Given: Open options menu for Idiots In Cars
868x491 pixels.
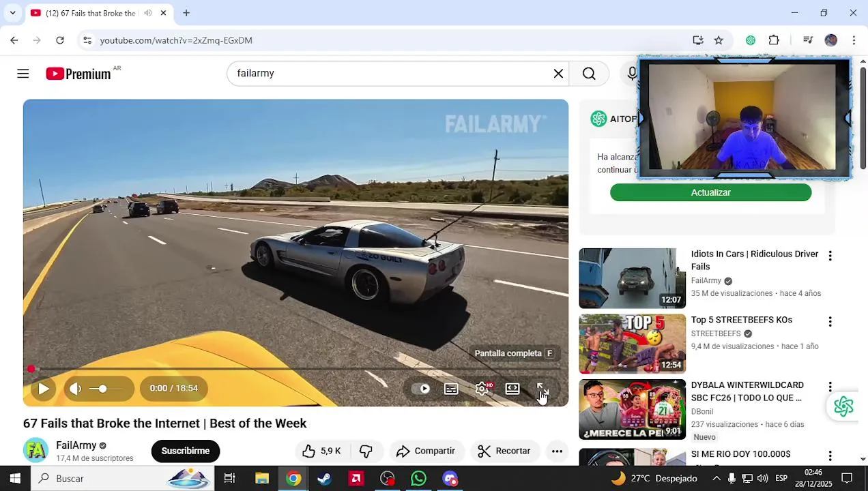Looking at the screenshot, I should [x=830, y=256].
